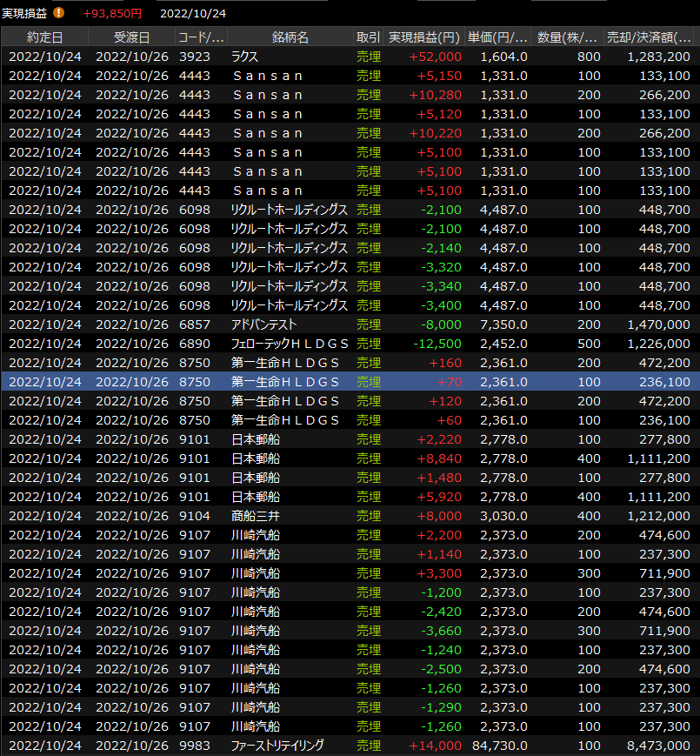The width and height of the screenshot is (700, 756).
Task: Click the 数量 column header
Action: coord(567,37)
